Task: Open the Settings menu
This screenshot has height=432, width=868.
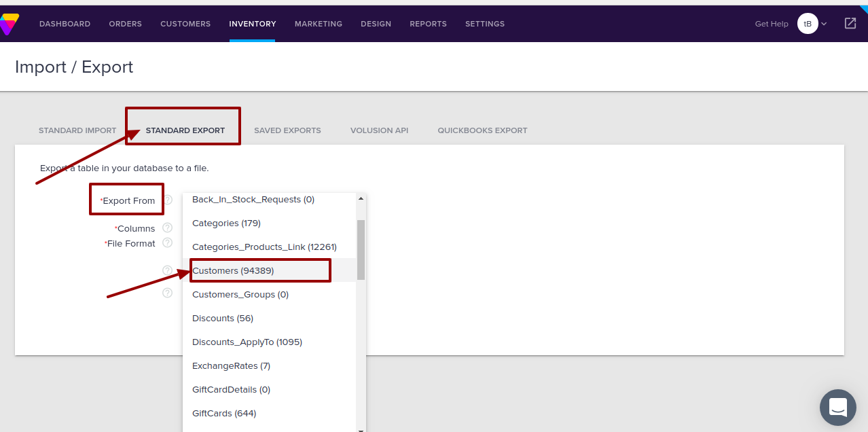Action: (485, 24)
